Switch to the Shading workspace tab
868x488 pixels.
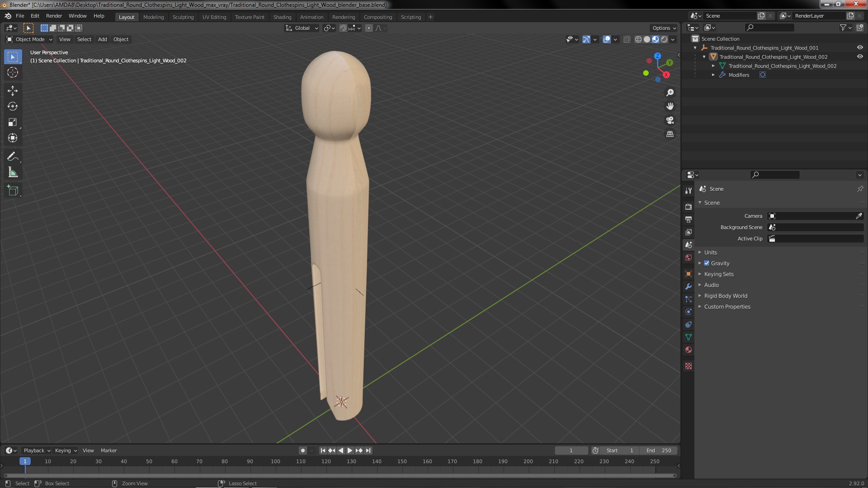coord(282,17)
